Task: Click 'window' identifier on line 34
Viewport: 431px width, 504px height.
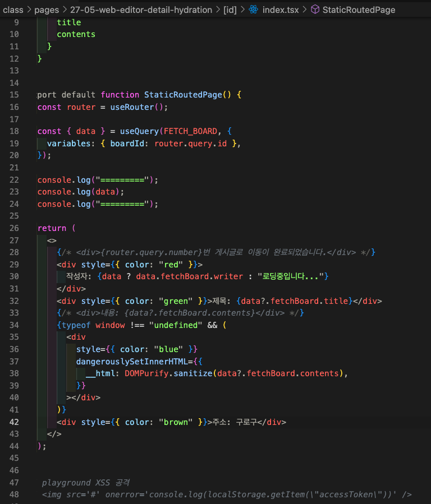Action: tap(110, 325)
